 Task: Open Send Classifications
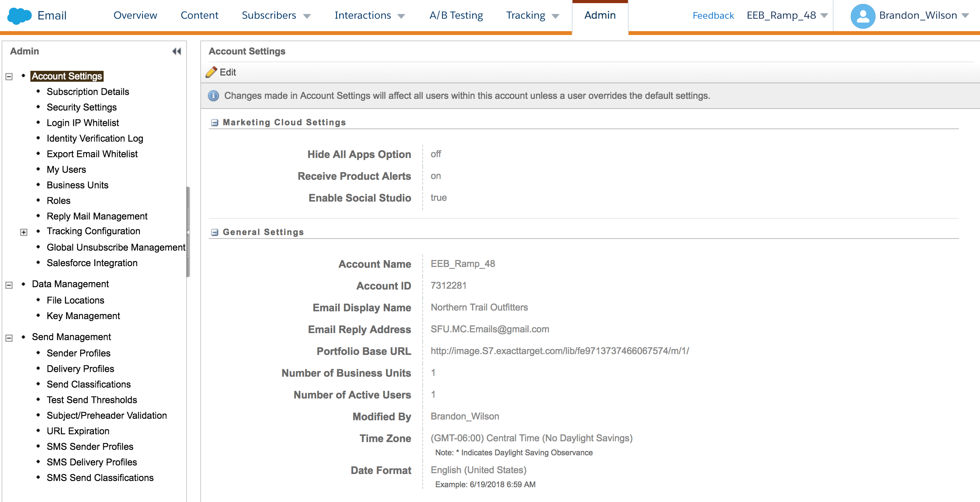(88, 384)
